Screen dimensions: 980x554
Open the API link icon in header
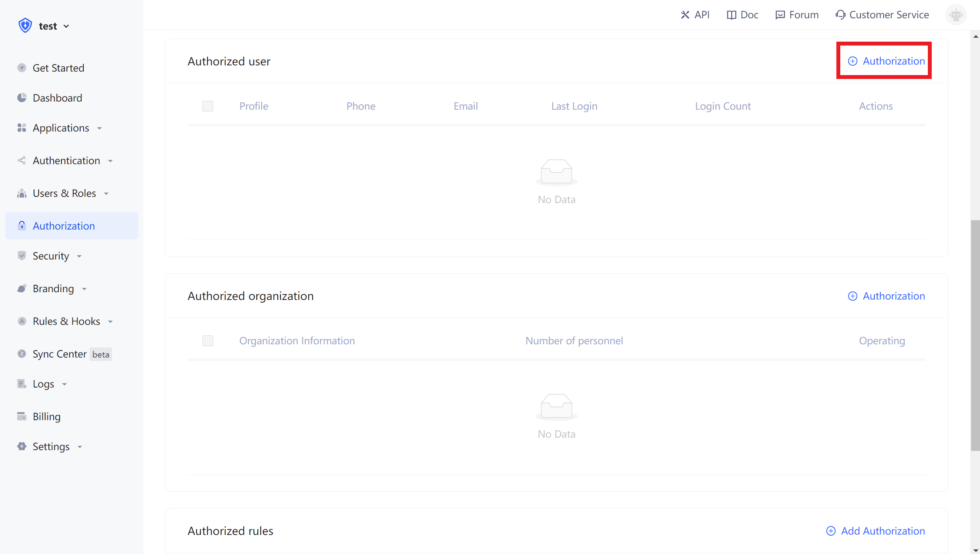point(685,15)
